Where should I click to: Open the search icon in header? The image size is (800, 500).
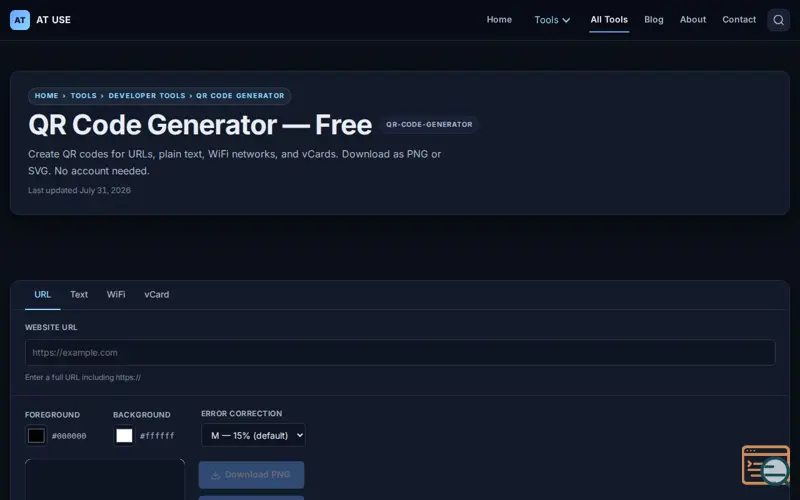(778, 20)
